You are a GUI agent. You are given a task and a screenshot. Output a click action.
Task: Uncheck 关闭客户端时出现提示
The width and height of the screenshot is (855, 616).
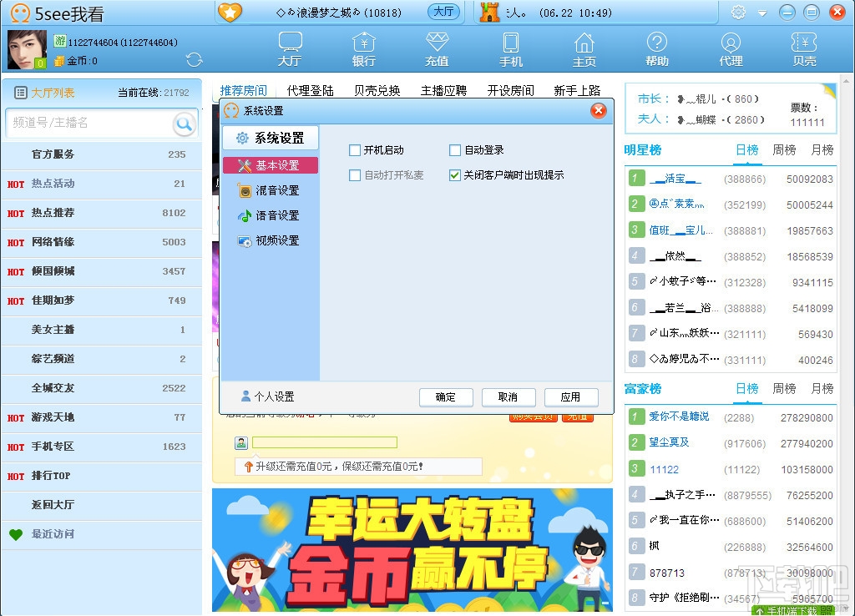[455, 176]
